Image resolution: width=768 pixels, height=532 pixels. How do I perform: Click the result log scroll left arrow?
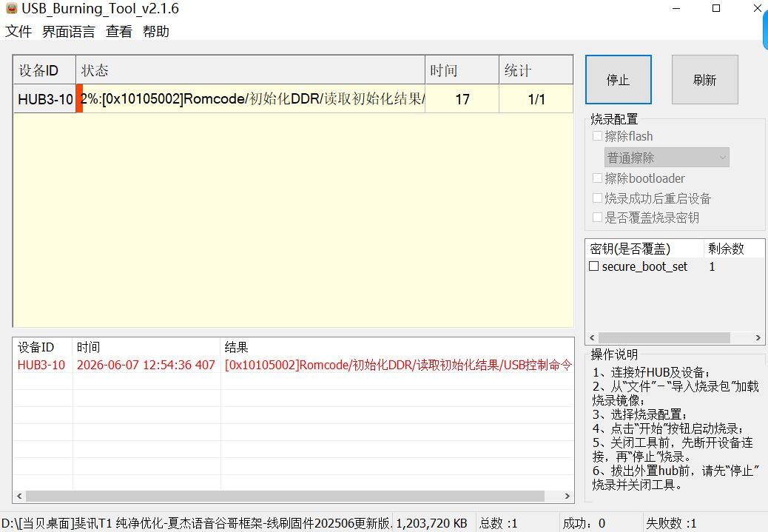tap(19, 496)
